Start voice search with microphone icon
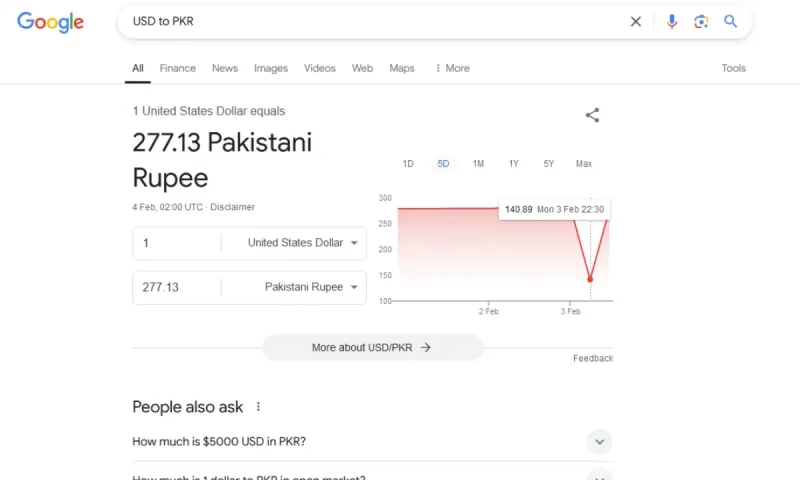 click(672, 21)
